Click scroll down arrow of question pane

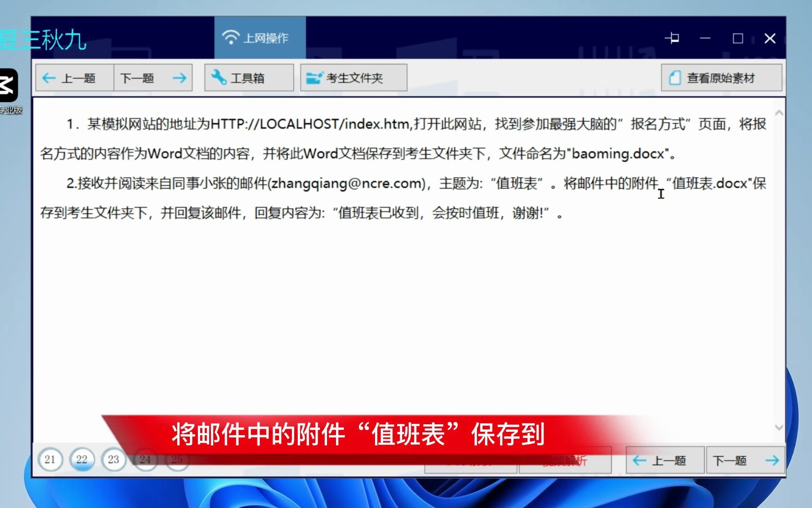[x=779, y=427]
